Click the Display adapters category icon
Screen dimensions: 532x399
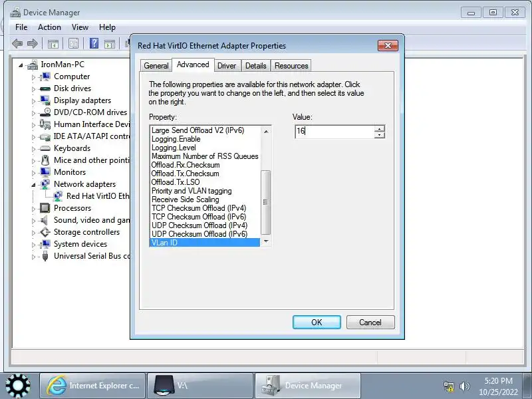45,100
